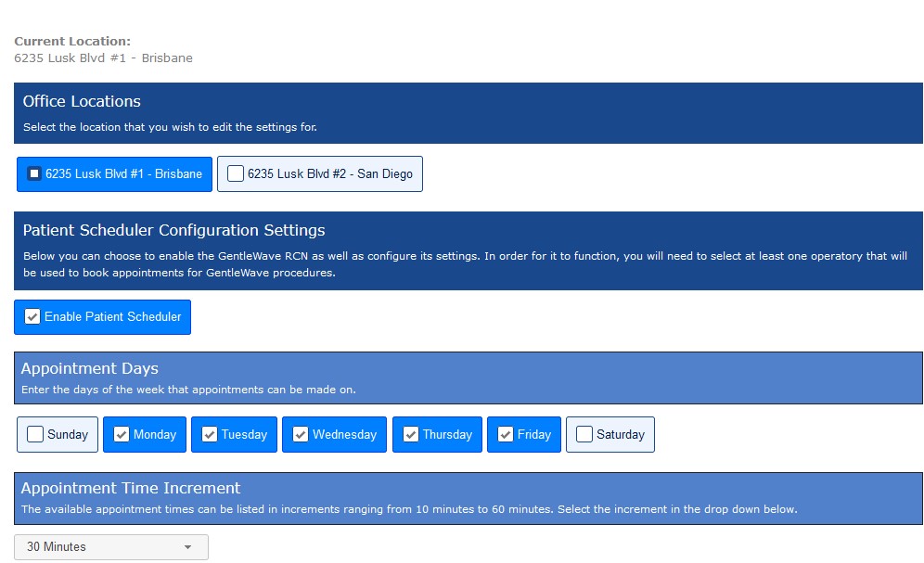The height and width of the screenshot is (563, 924).
Task: Click the Appointment Days section heading
Action: (x=89, y=368)
